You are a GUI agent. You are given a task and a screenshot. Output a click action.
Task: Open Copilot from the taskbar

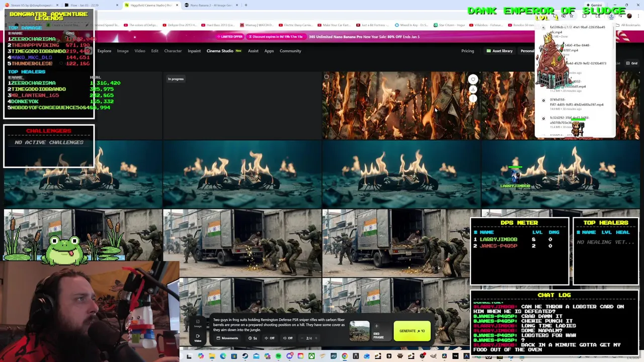pos(200,356)
